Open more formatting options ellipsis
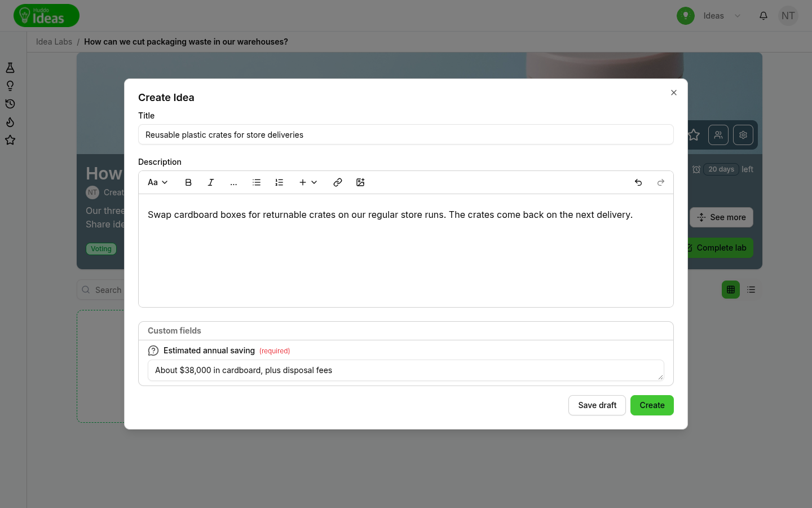812x508 pixels. pos(233,182)
